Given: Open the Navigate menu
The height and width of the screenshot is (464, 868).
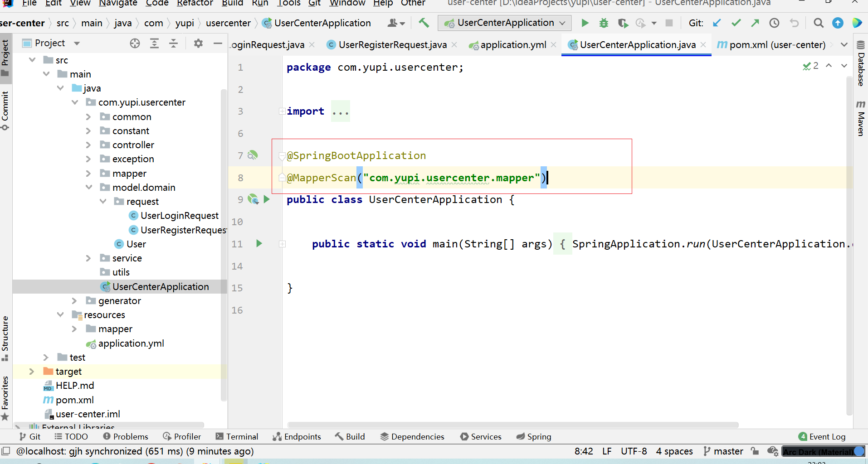Looking at the screenshot, I should click(x=118, y=3).
